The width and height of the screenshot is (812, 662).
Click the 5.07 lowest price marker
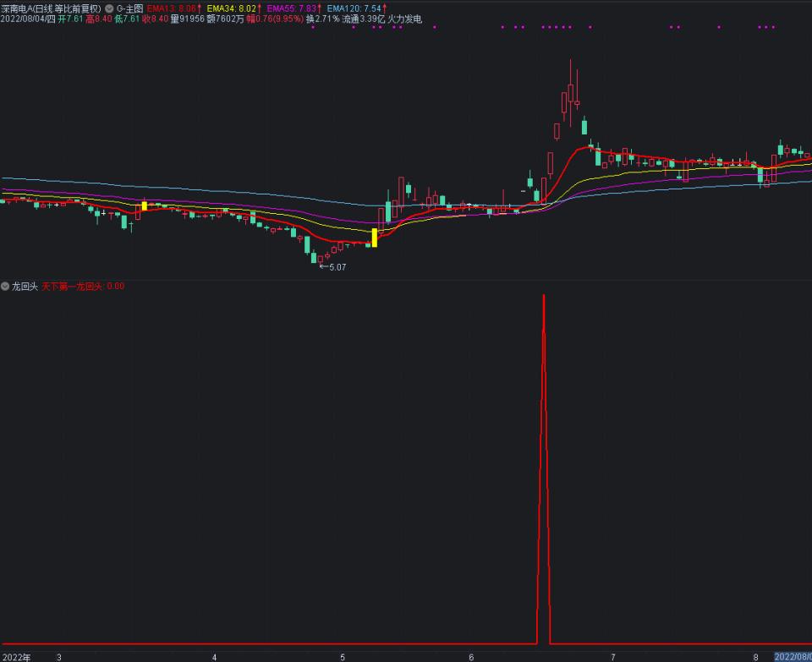coord(337,267)
